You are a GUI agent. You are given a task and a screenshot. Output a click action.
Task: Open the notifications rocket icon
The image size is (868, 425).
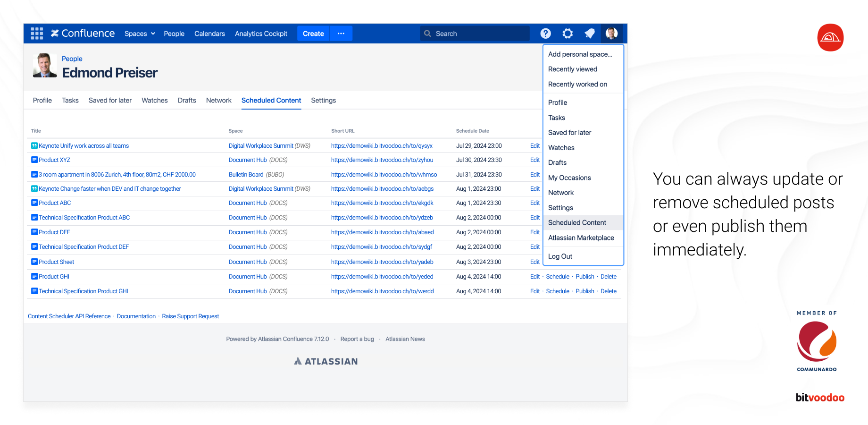pos(590,34)
